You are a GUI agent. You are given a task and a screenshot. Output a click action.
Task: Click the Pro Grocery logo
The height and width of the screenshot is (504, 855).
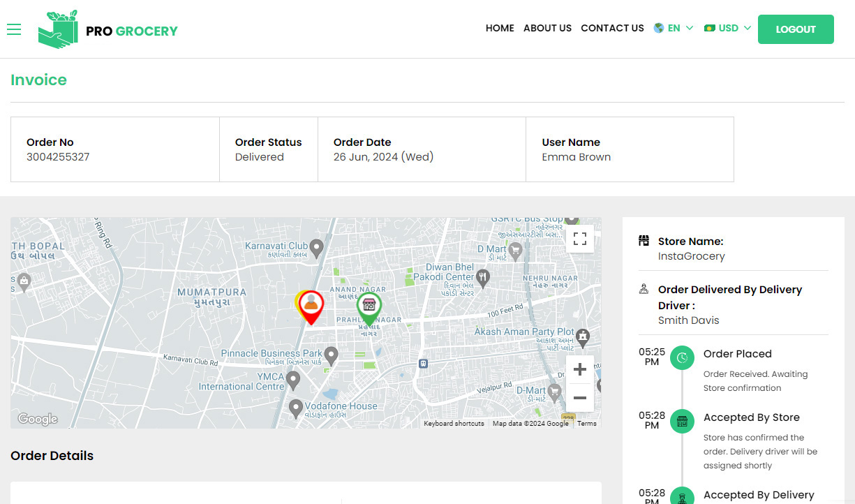tap(108, 30)
